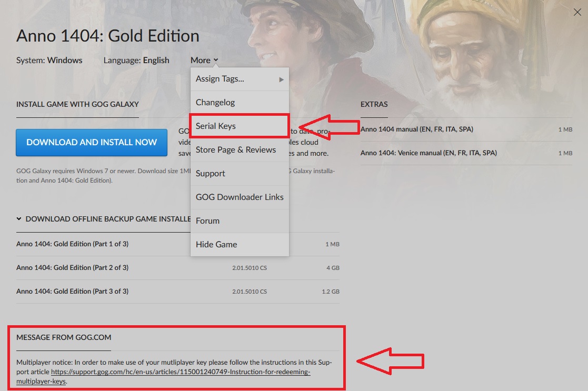588x391 pixels.
Task: Click the 4 GB size of Part 2
Action: pyautogui.click(x=333, y=268)
